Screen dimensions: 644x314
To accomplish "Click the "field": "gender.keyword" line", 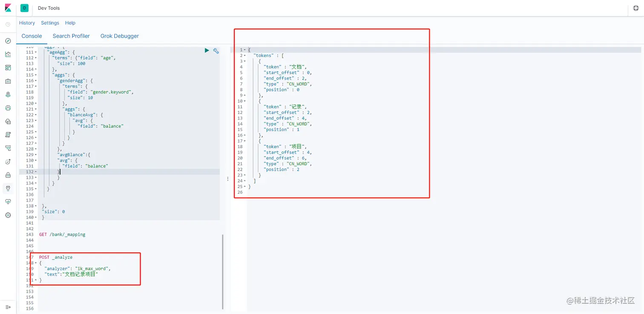I will point(101,92).
